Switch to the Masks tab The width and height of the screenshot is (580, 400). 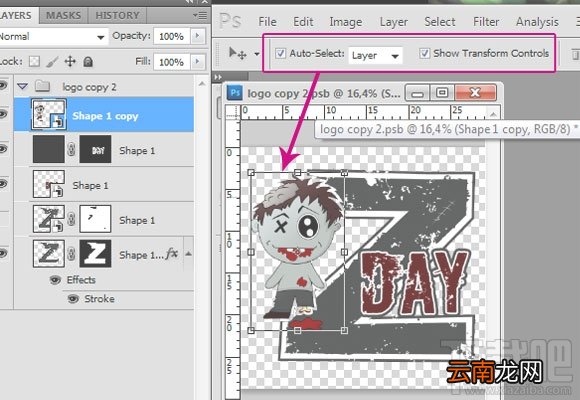click(63, 16)
